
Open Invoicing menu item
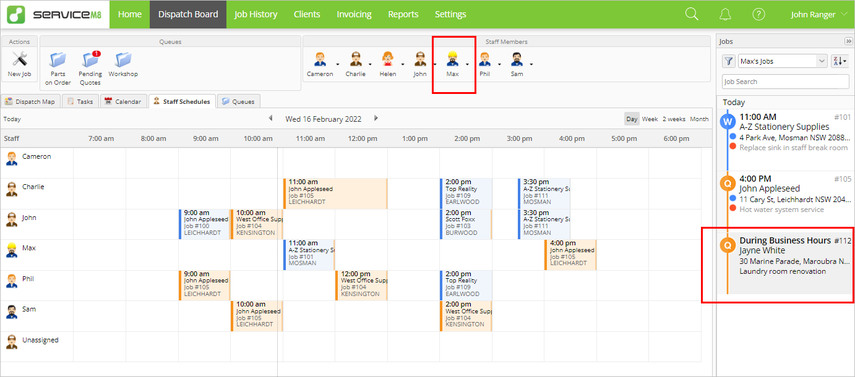pos(354,14)
